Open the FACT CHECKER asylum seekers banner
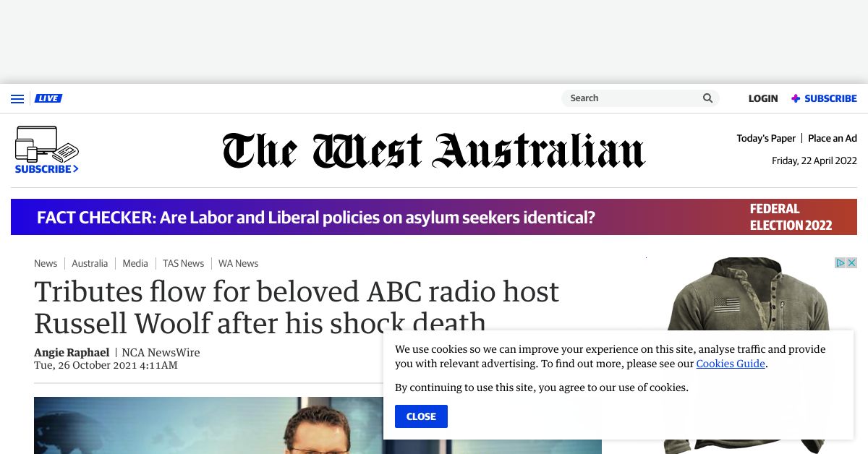The image size is (868, 454). tap(316, 217)
